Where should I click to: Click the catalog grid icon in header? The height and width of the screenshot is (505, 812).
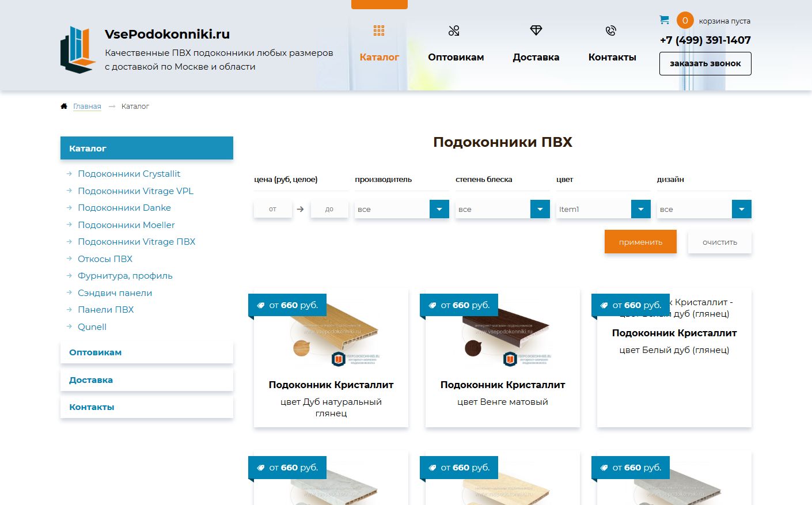379,31
